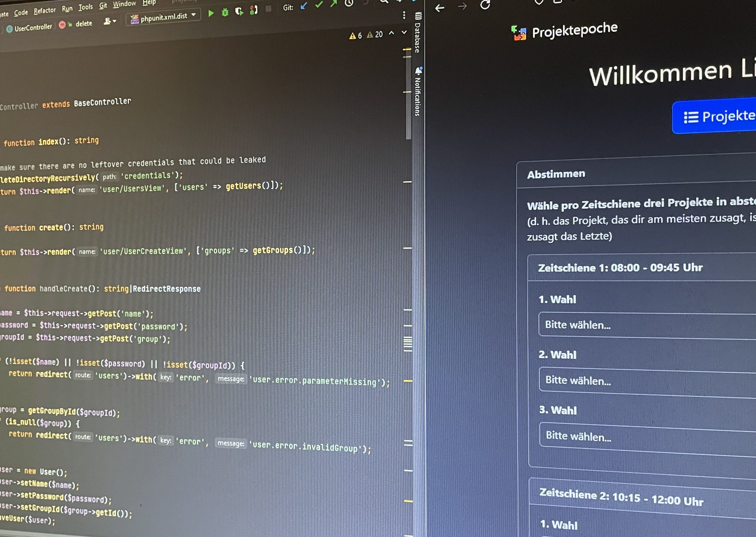Go forward in the browser
This screenshot has width=756, height=537.
tap(462, 6)
